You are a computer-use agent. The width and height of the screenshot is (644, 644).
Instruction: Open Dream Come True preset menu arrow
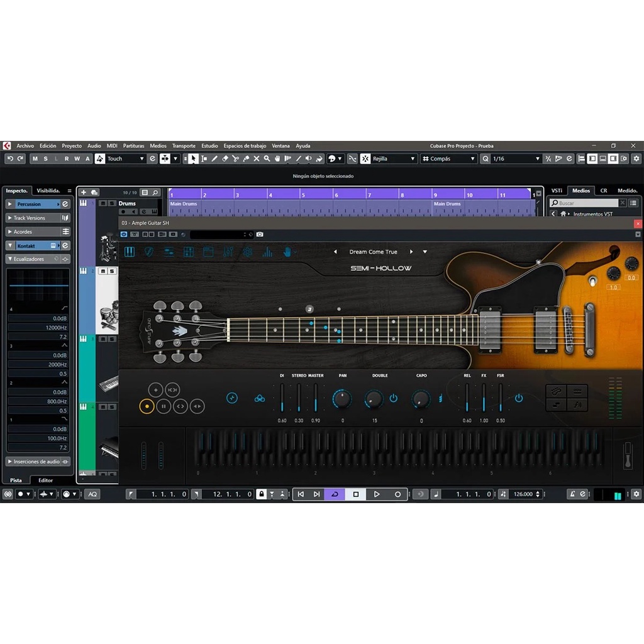point(425,252)
